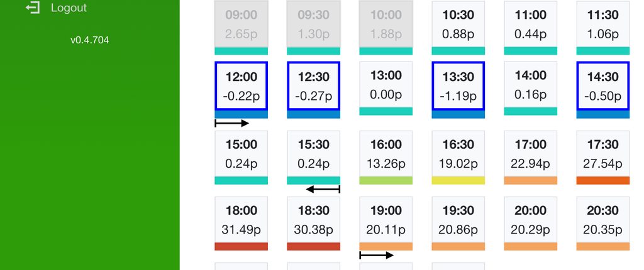Click left arrow under the 15:30 slot
Image resolution: width=644 pixels, height=270 pixels.
pyautogui.click(x=323, y=189)
